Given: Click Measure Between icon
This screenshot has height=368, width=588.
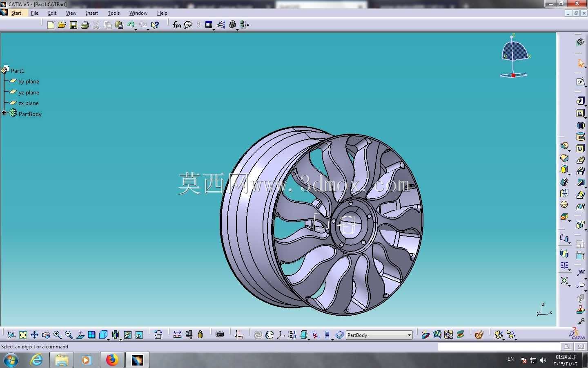Looking at the screenshot, I should click(x=177, y=335).
